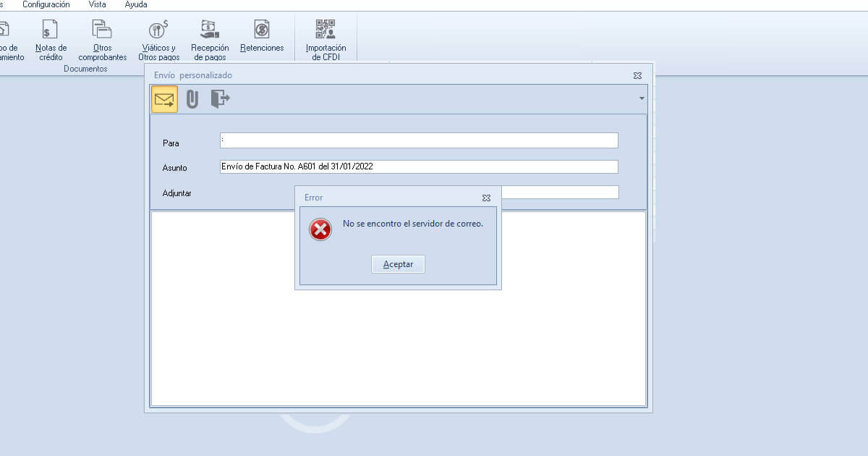Expand the Envío personalizado toolbar options arrow
The image size is (868, 456).
[x=642, y=98]
